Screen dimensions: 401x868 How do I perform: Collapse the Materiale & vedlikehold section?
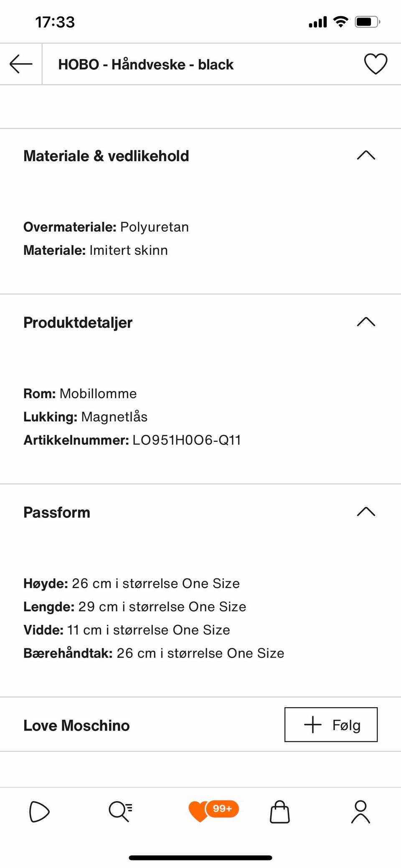366,155
